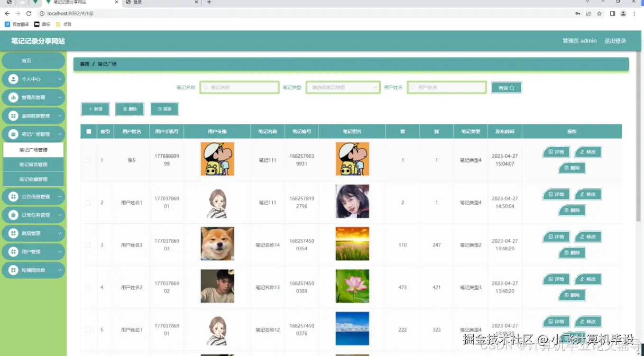Open a new browser tab with plus
Viewport: 644px width, 356px height.
(x=209, y=2)
